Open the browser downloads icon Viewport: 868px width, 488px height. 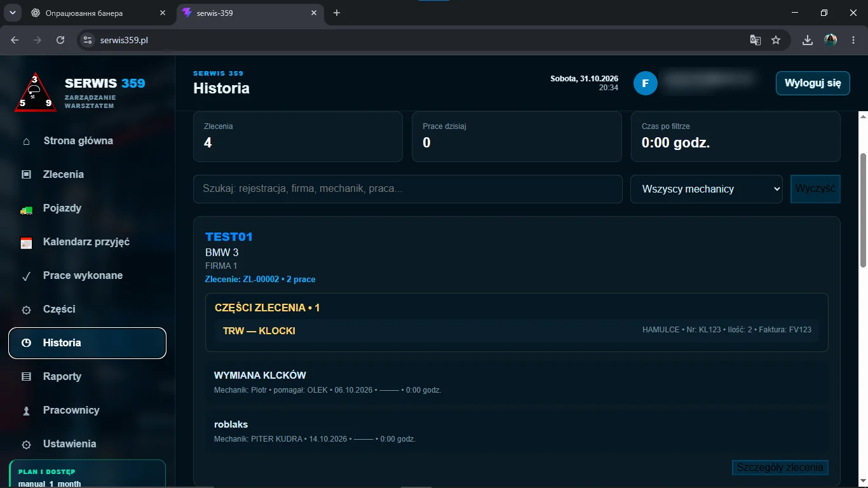click(808, 40)
